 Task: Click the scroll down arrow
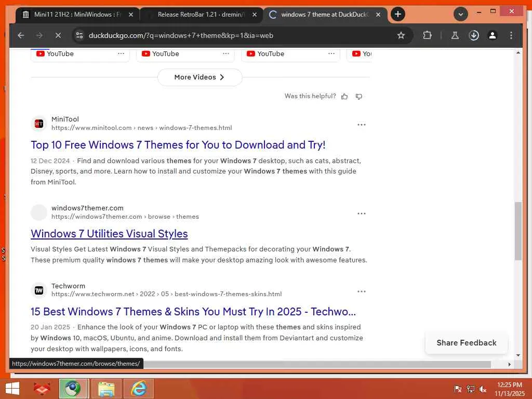pyautogui.click(x=518, y=355)
